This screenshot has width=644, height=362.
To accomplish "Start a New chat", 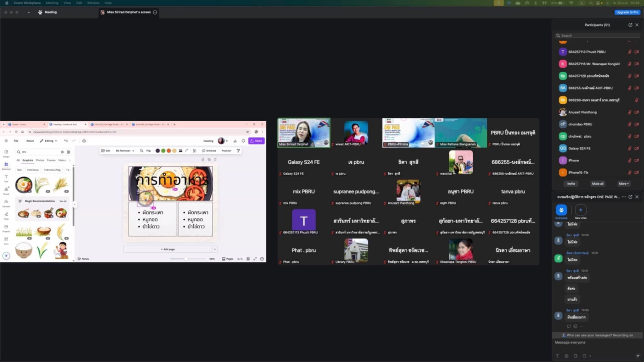I will [580, 210].
